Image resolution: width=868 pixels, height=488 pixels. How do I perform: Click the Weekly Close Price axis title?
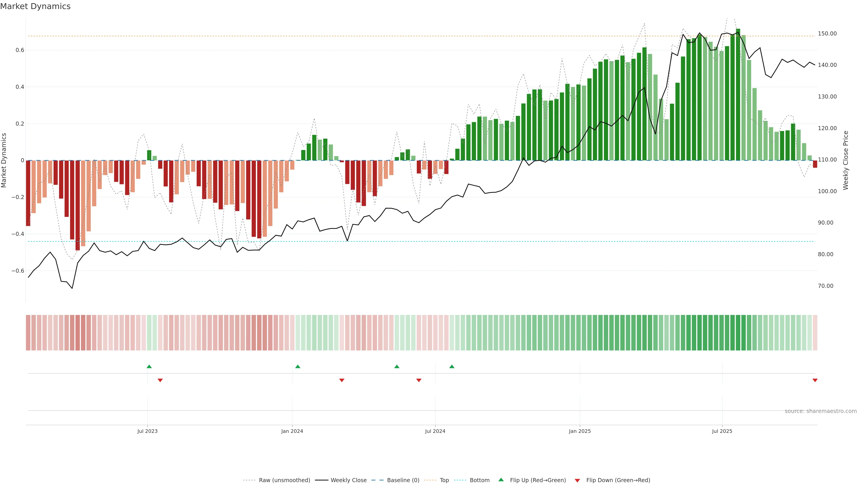(846, 160)
